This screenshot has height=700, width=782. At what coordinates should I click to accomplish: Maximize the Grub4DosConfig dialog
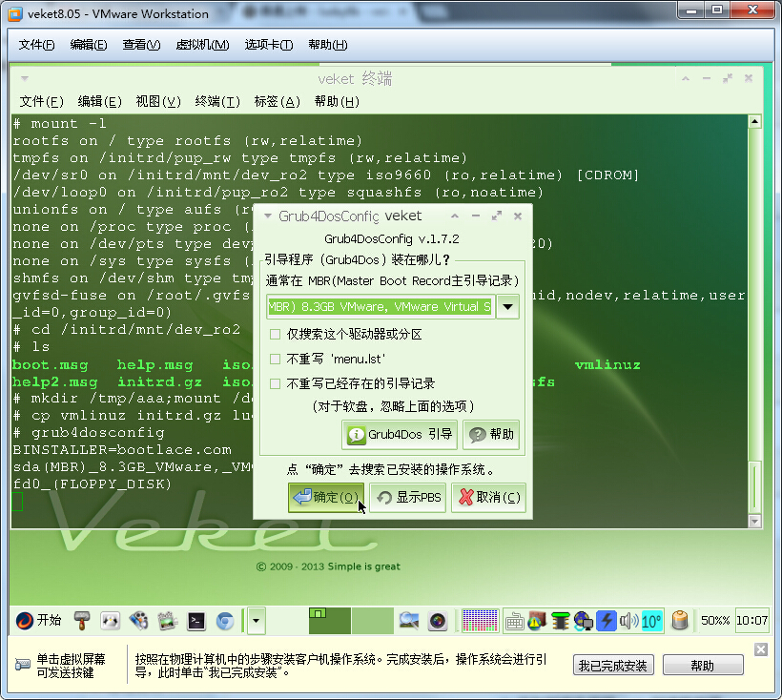(x=497, y=216)
